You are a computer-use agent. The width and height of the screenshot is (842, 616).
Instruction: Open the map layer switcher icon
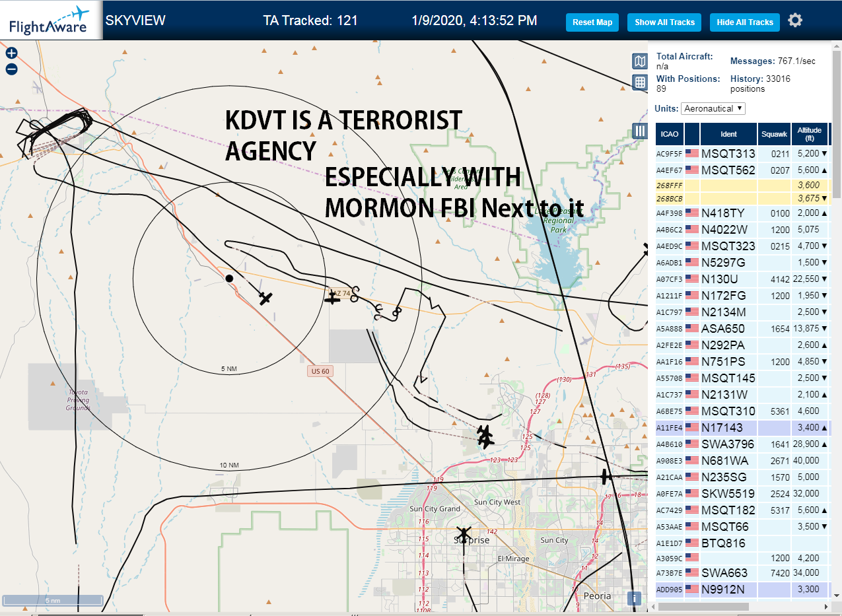[639, 61]
